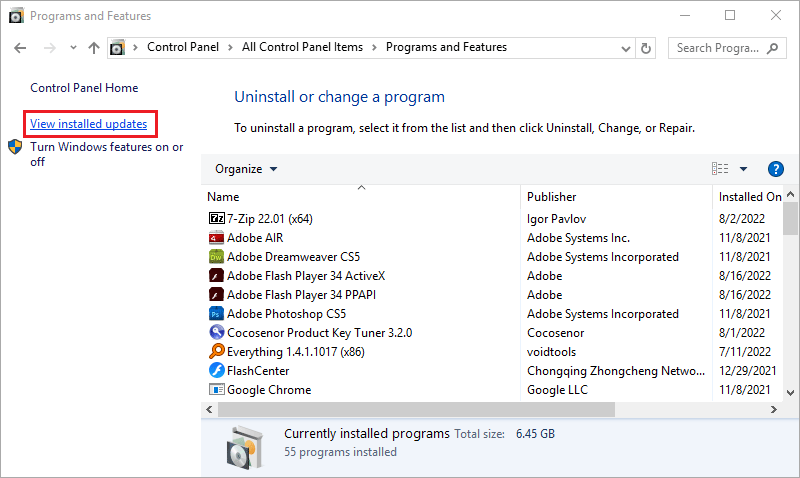Viewport: 800px width, 478px height.
Task: Click the Cocosenor Product Key Tuner icon
Action: click(x=216, y=333)
